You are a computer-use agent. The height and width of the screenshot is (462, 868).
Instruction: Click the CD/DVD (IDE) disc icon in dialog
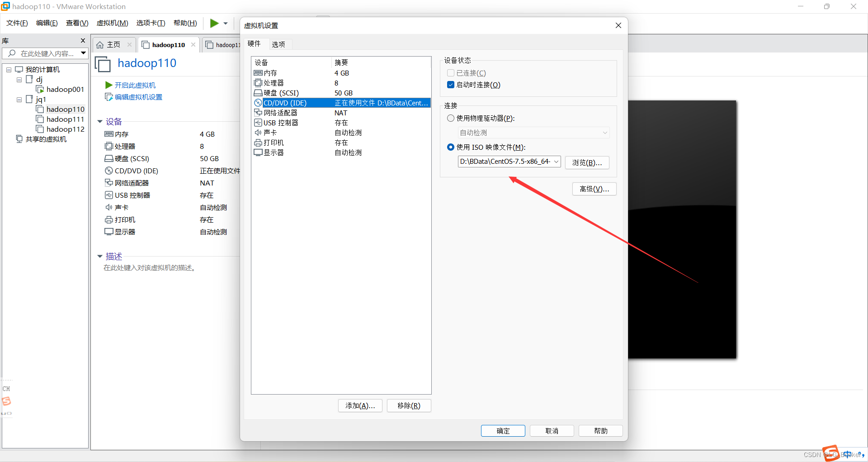pos(258,103)
